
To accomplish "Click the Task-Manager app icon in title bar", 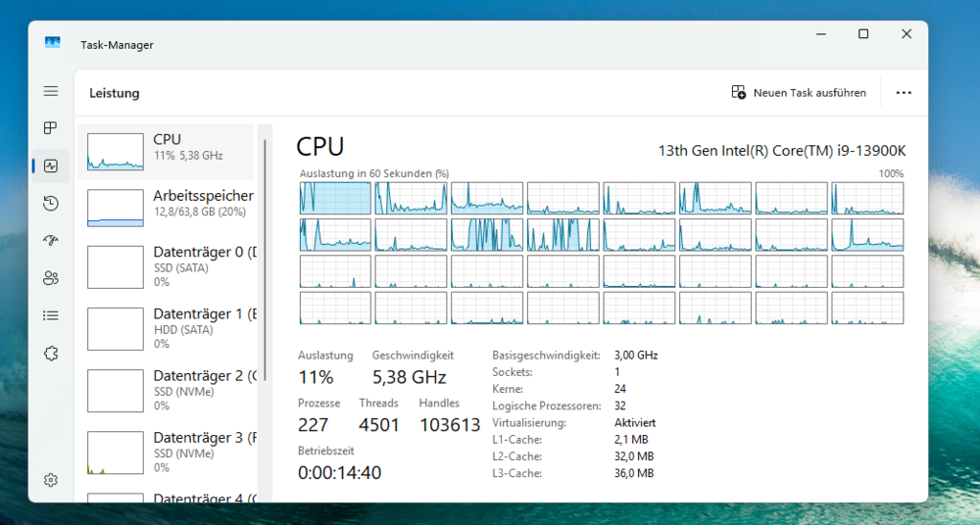I will [53, 44].
